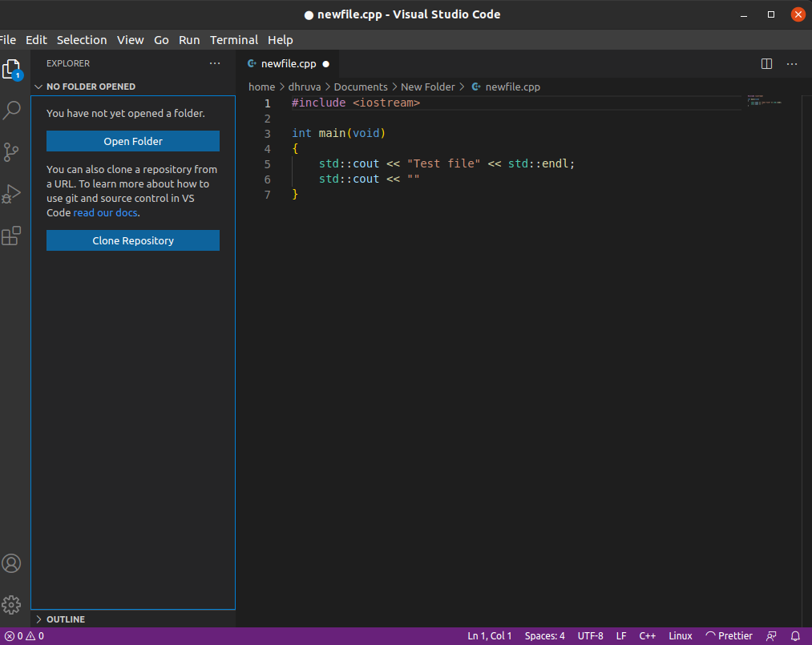The image size is (812, 645).
Task: Open the feedback icon in status bar
Action: pos(771,636)
